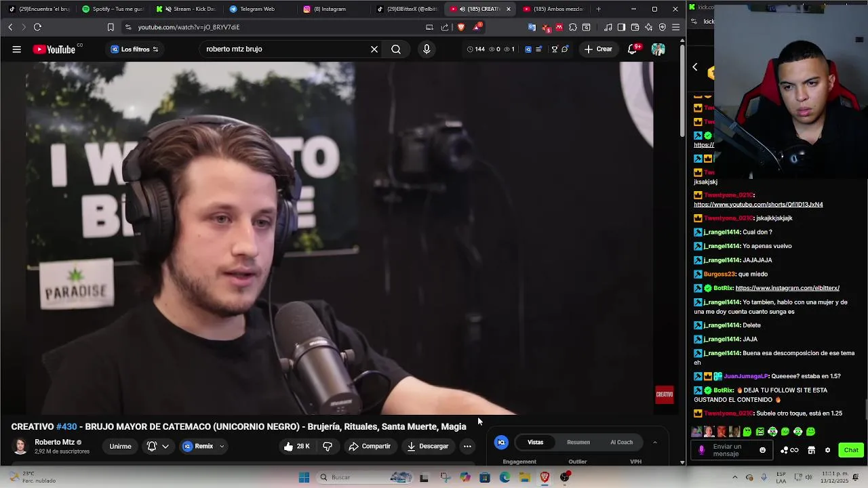Open the Los filtros button
Image resolution: width=868 pixels, height=488 pixels.
[134, 49]
